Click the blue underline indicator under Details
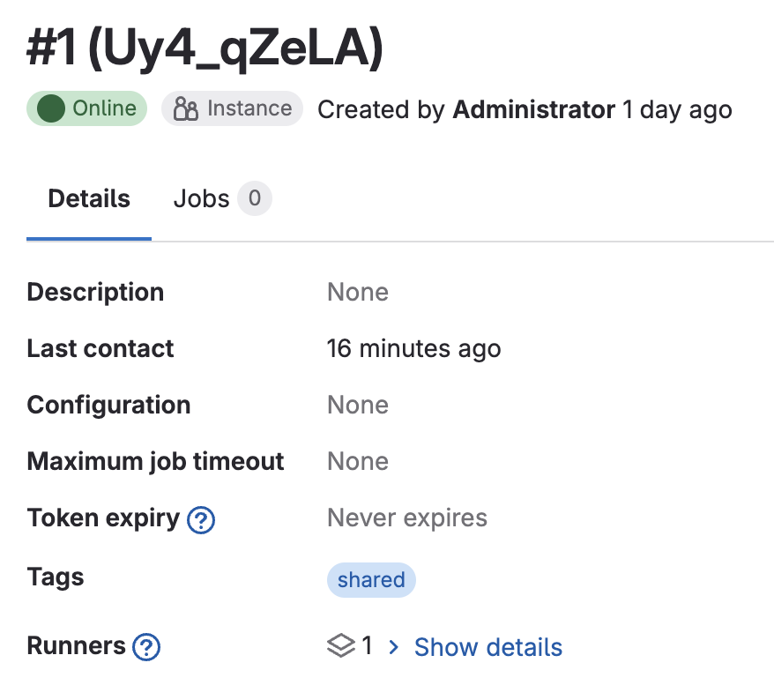Screen dimensions: 774x700 (87, 235)
